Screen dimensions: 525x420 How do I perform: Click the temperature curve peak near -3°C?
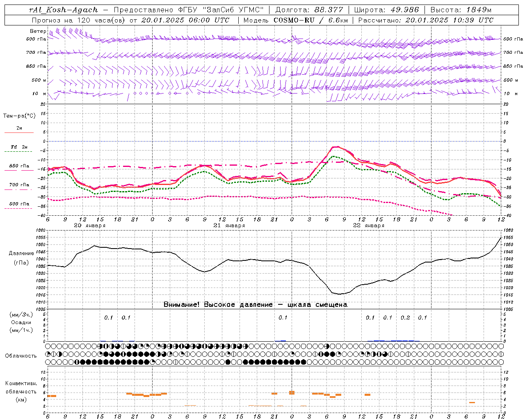point(337,147)
